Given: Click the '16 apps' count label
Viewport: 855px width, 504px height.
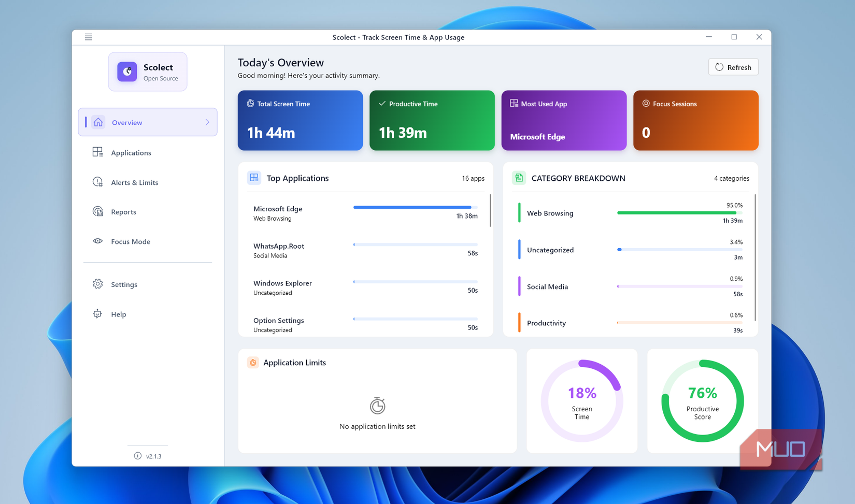Looking at the screenshot, I should (473, 178).
